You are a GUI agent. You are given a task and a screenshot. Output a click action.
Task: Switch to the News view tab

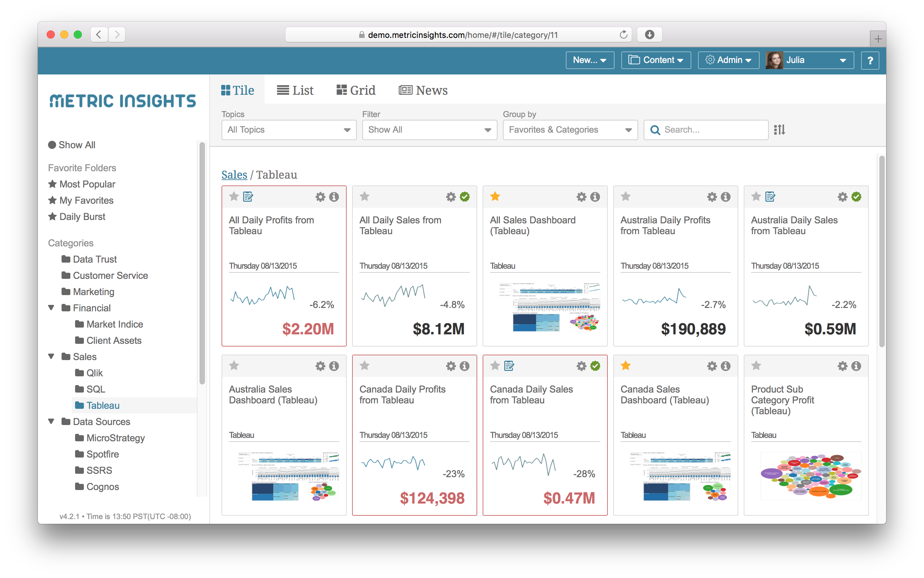coord(423,90)
